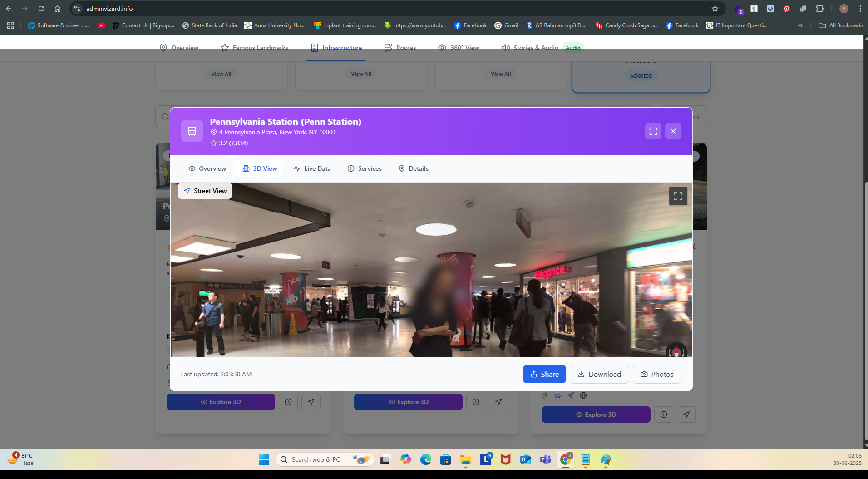This screenshot has width=868, height=479.
Task: Click the search icon behind the dialog
Action: click(x=165, y=117)
